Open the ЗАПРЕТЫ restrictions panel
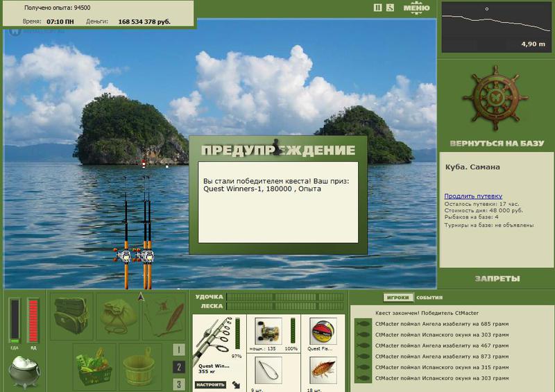The width and height of the screenshot is (555, 392). (497, 279)
